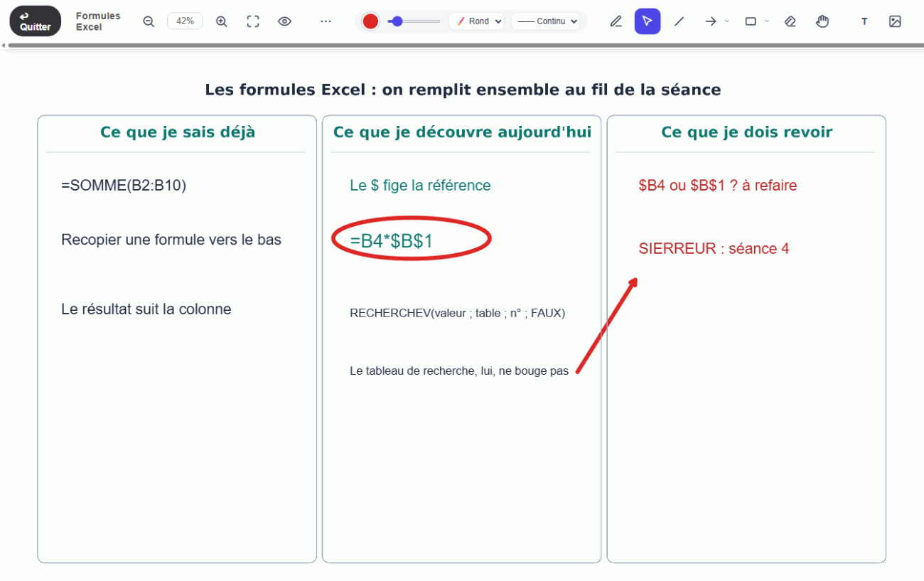Click the 42% zoom level field

pos(185,21)
